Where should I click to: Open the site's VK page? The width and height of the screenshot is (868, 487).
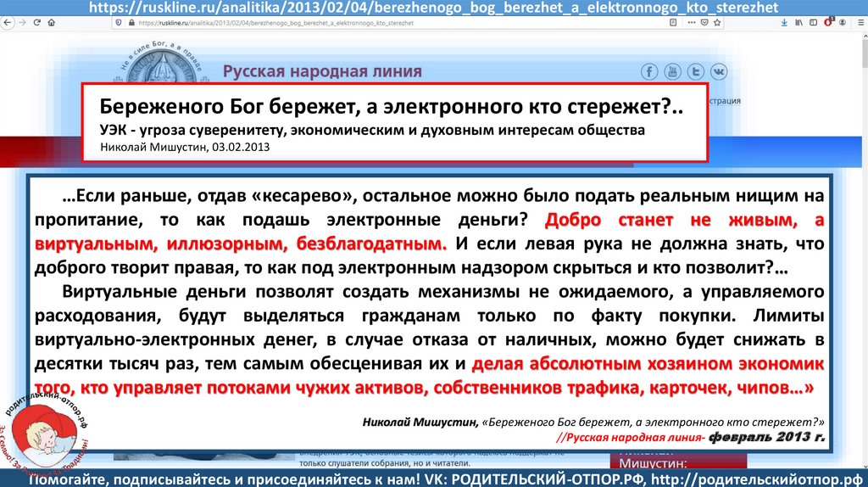pyautogui.click(x=719, y=72)
